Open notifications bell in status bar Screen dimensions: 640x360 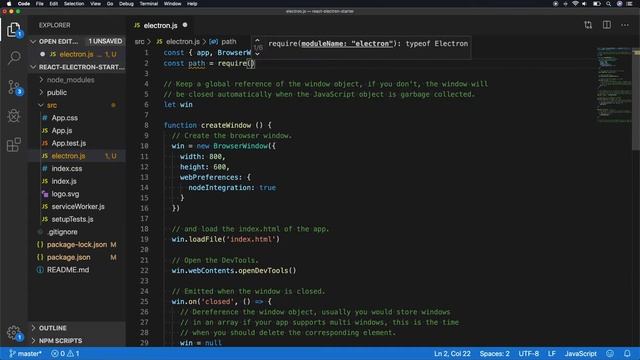click(x=627, y=353)
